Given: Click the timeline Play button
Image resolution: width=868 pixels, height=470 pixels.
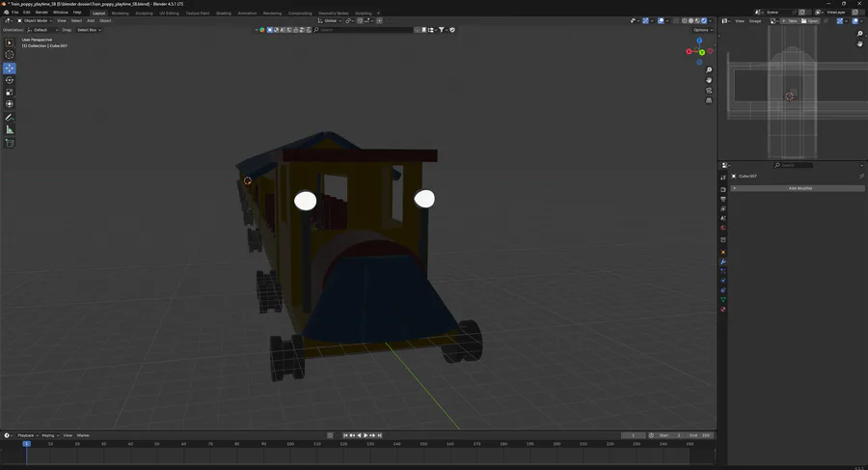Looking at the screenshot, I should point(366,435).
